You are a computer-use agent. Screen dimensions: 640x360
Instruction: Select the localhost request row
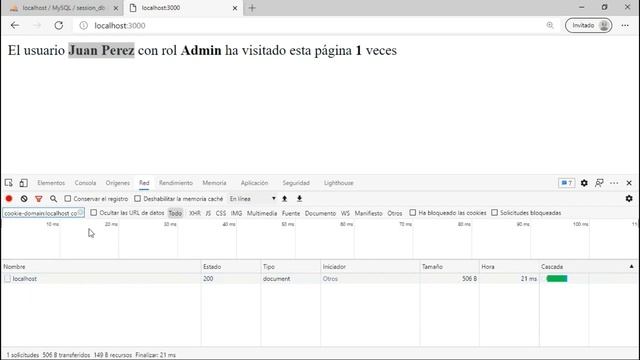tap(320, 279)
